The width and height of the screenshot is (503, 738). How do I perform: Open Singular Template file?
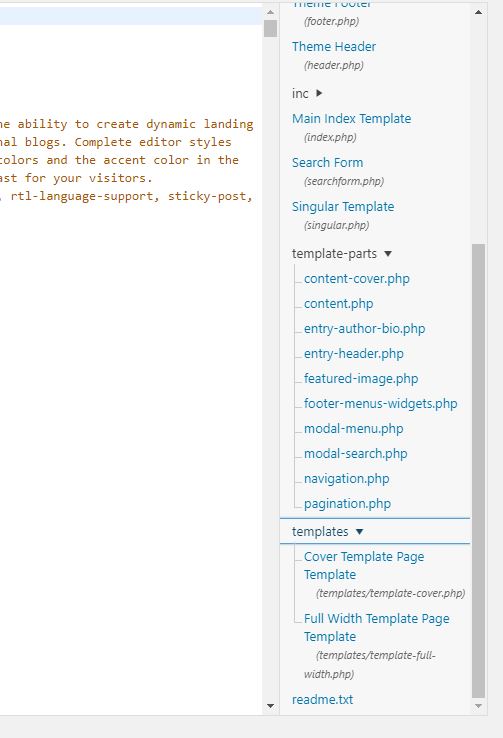pos(343,207)
